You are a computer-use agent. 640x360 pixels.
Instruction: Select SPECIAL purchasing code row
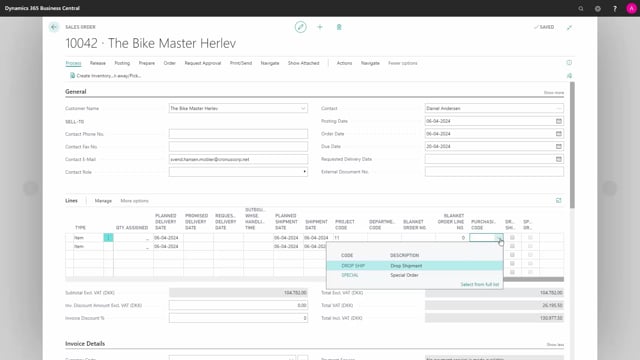coord(414,275)
